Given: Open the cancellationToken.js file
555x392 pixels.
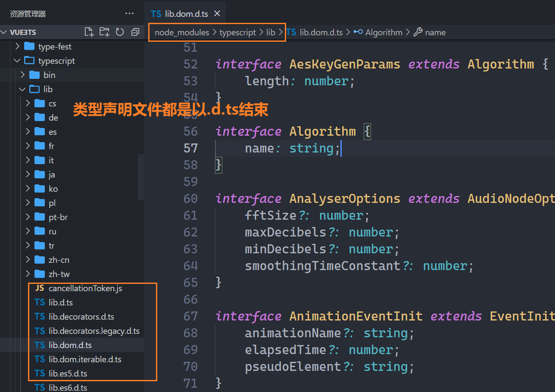Looking at the screenshot, I should click(x=85, y=288).
